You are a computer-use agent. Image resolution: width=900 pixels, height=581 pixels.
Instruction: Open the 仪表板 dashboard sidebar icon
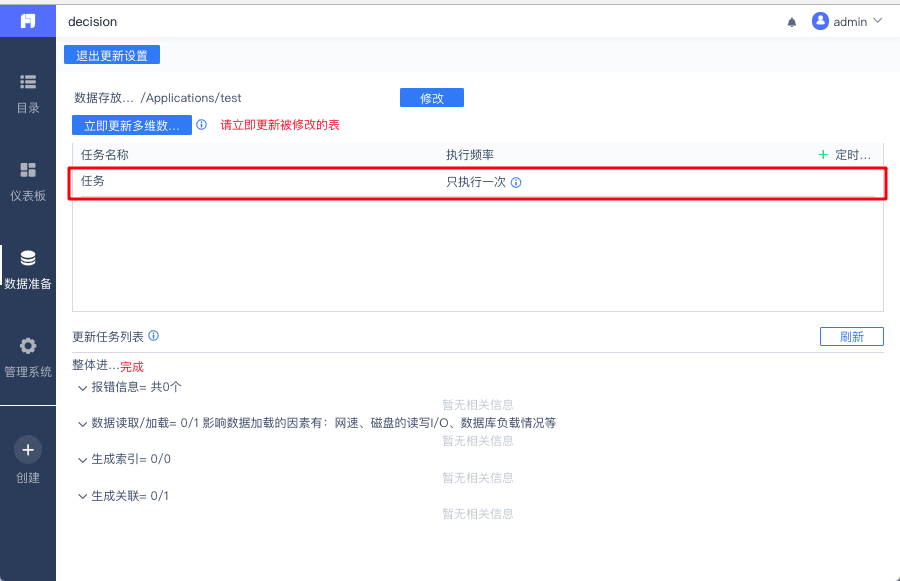pos(28,170)
